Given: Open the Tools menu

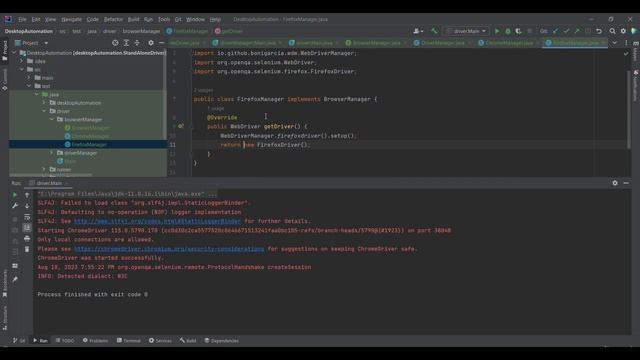Looking at the screenshot, I should (x=164, y=19).
